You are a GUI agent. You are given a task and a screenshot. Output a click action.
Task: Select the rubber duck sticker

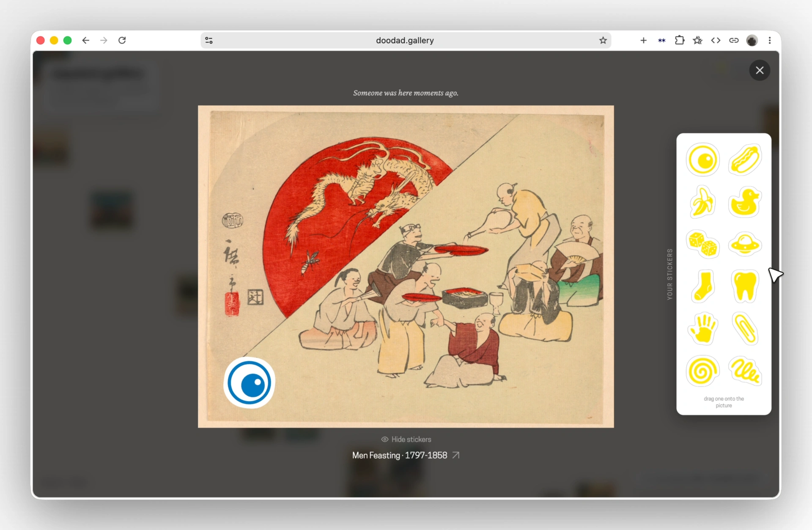tap(745, 202)
